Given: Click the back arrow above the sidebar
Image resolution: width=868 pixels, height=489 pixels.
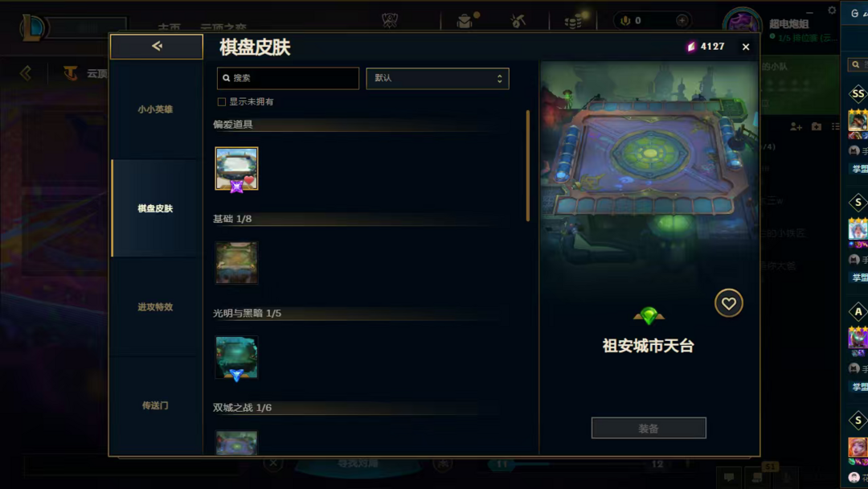Looking at the screenshot, I should [157, 47].
